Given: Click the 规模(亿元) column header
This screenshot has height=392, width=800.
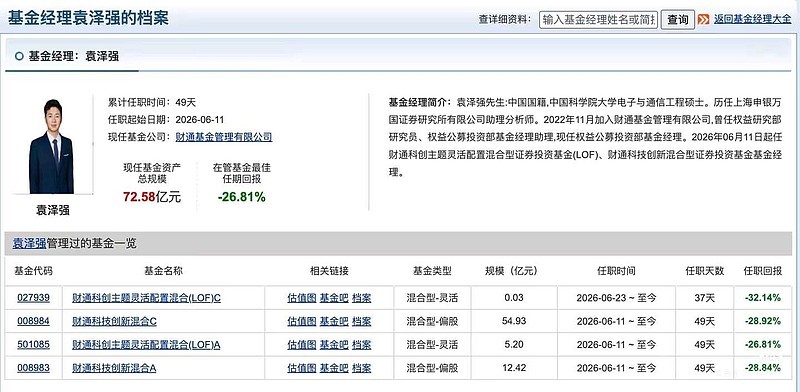Looking at the screenshot, I should (511, 271).
